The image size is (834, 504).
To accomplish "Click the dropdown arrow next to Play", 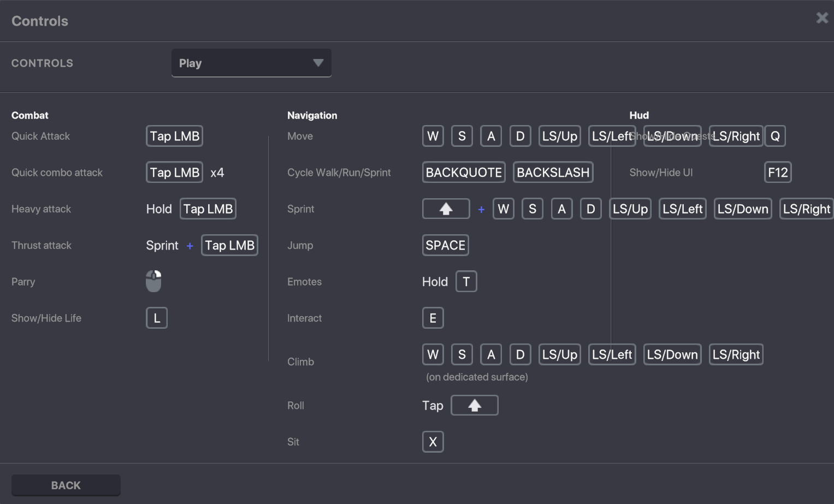I will tap(318, 63).
